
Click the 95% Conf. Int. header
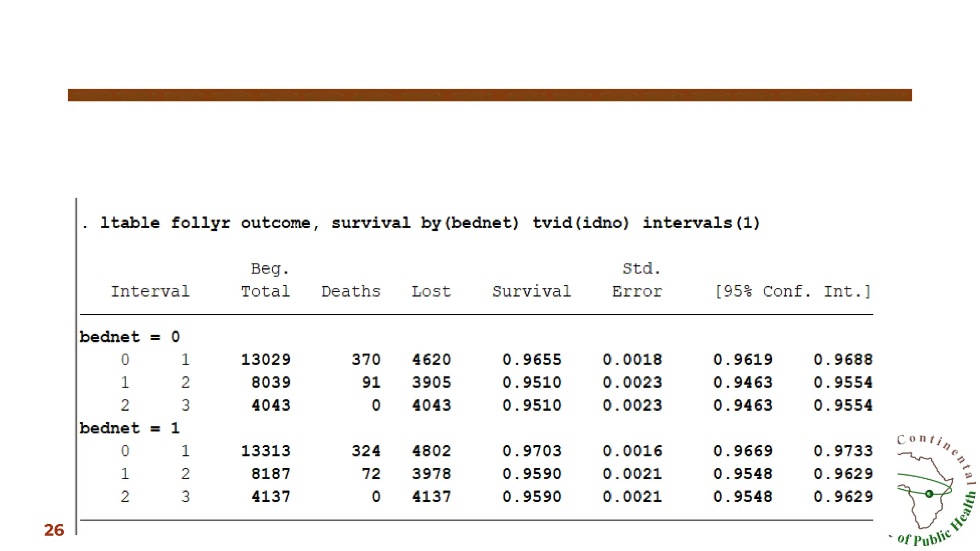[792, 291]
